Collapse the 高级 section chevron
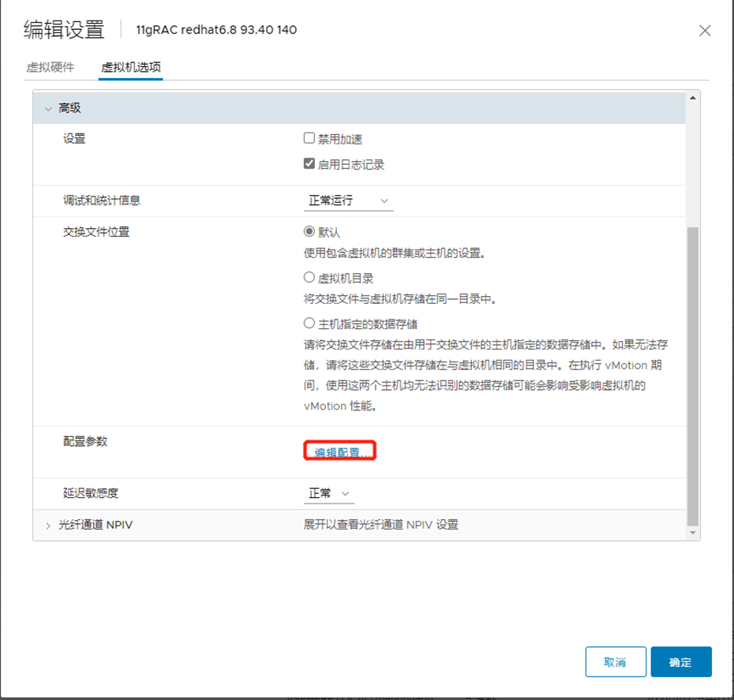Image resolution: width=734 pixels, height=700 pixels. click(x=47, y=109)
